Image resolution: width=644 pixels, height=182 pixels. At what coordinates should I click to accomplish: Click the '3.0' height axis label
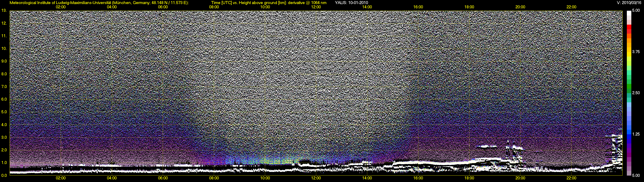pyautogui.click(x=4, y=137)
